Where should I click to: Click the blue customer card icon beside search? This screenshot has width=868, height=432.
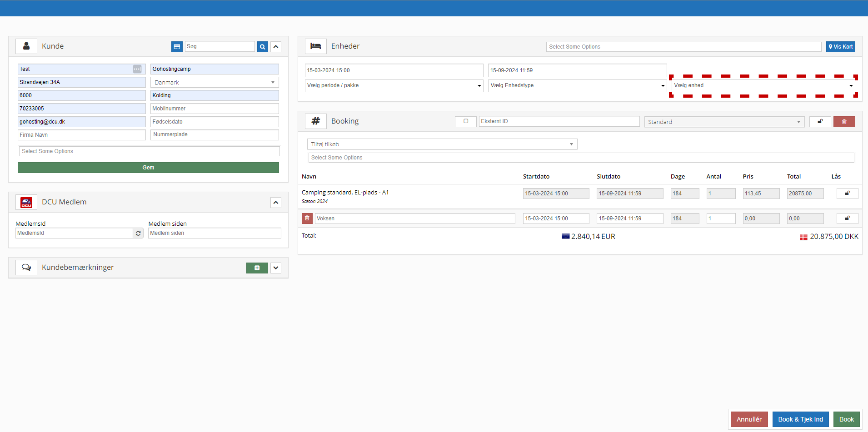point(177,47)
